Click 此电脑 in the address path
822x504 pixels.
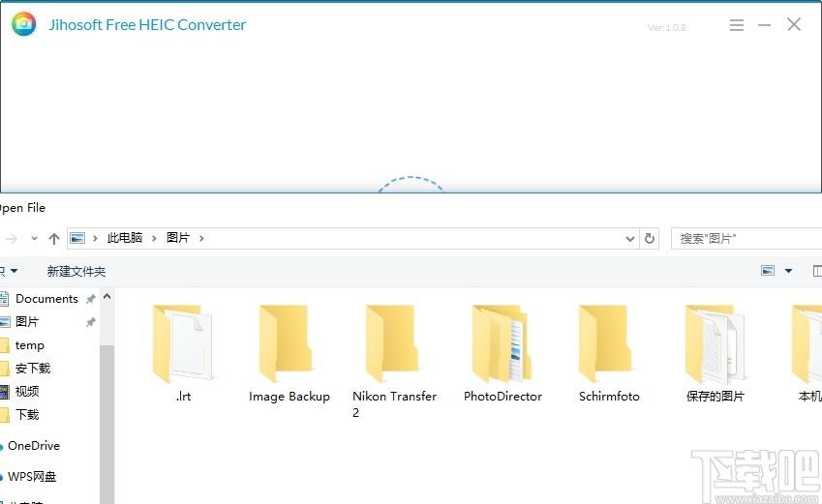(x=125, y=238)
